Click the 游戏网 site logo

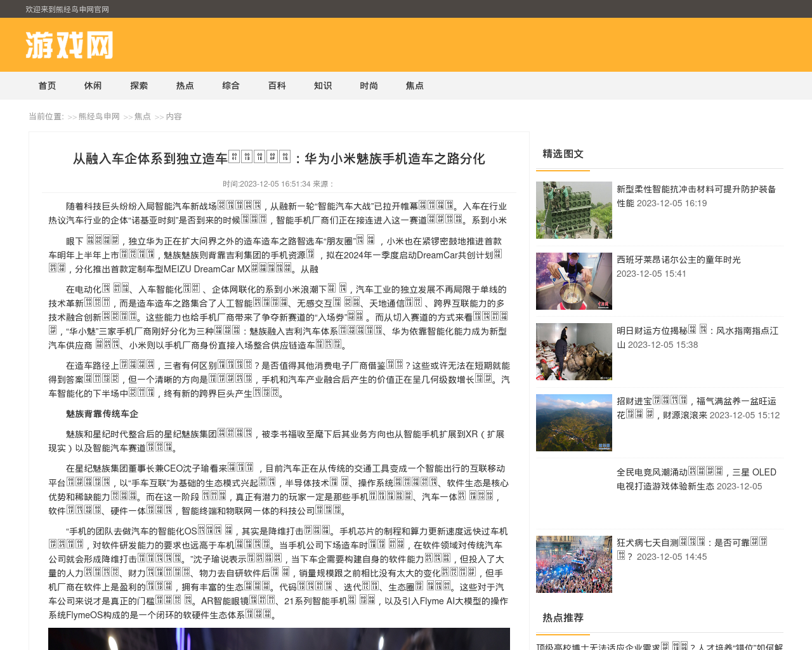[70, 45]
